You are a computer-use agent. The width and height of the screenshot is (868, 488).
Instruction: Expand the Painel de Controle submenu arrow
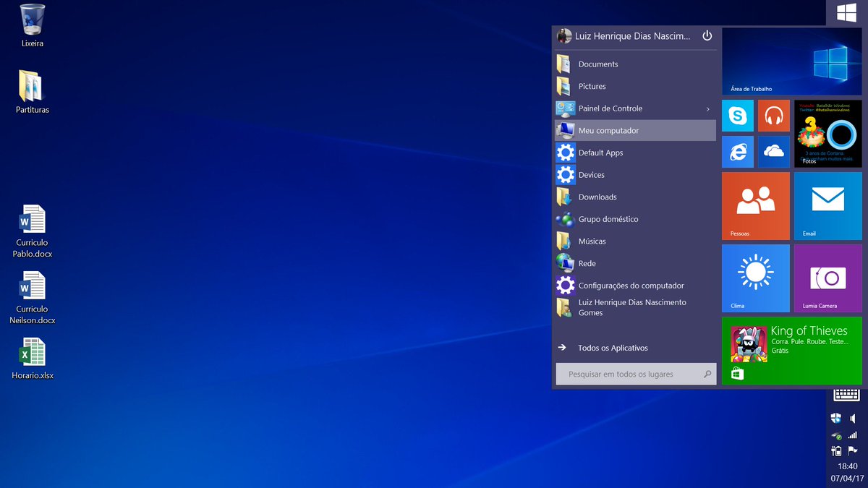point(707,109)
